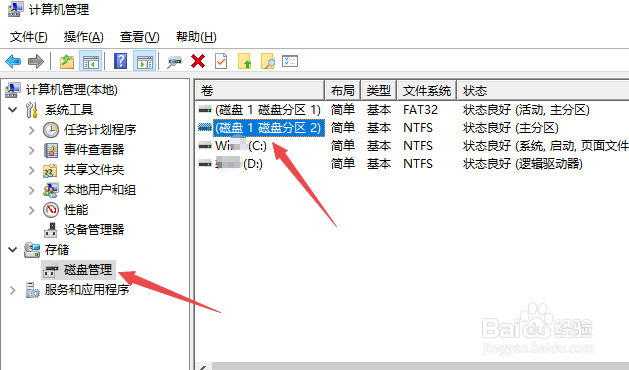This screenshot has width=629, height=370.
Task: Expand the 服务和应用程序 node
Action: pyautogui.click(x=13, y=290)
